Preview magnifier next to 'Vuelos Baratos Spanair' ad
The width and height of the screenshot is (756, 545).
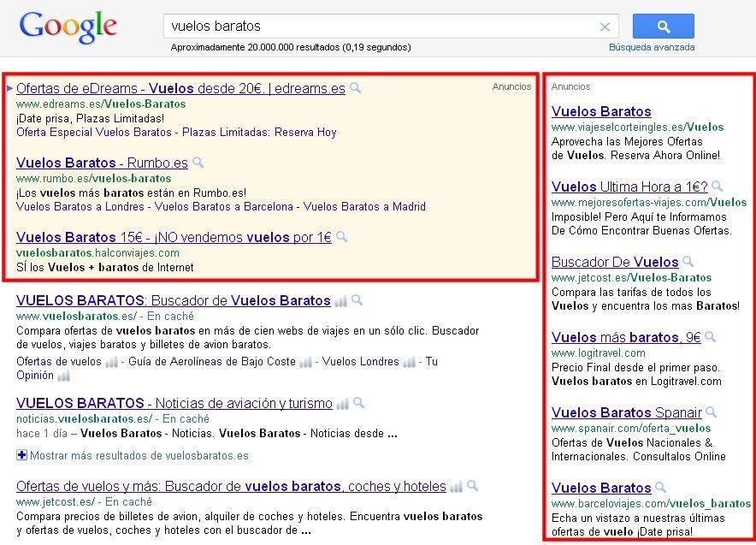712,412
